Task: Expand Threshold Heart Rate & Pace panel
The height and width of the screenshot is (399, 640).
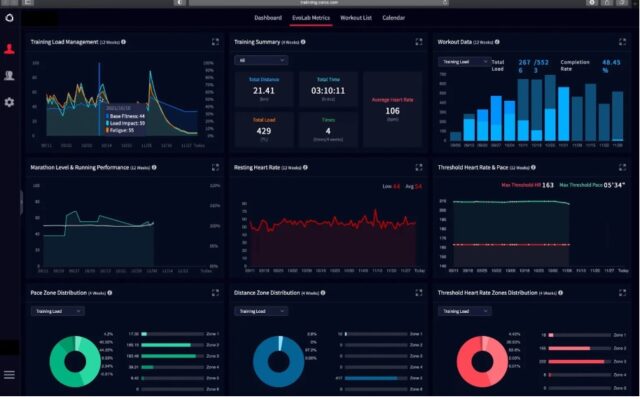Action: click(622, 167)
